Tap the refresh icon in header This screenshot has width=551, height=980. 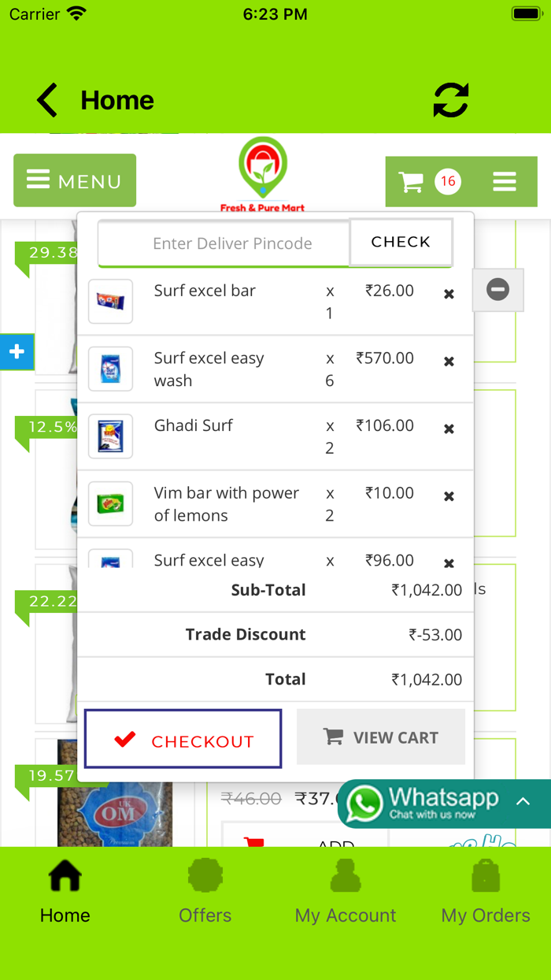point(450,100)
